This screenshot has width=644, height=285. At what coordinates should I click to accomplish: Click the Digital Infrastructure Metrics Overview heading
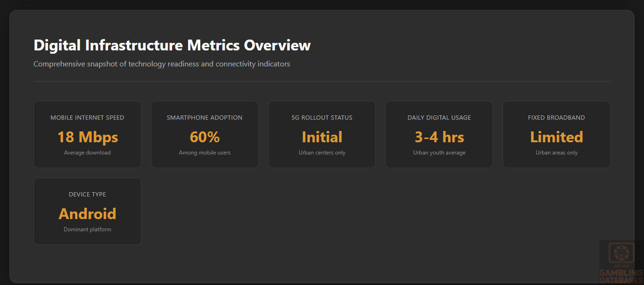pos(172,45)
